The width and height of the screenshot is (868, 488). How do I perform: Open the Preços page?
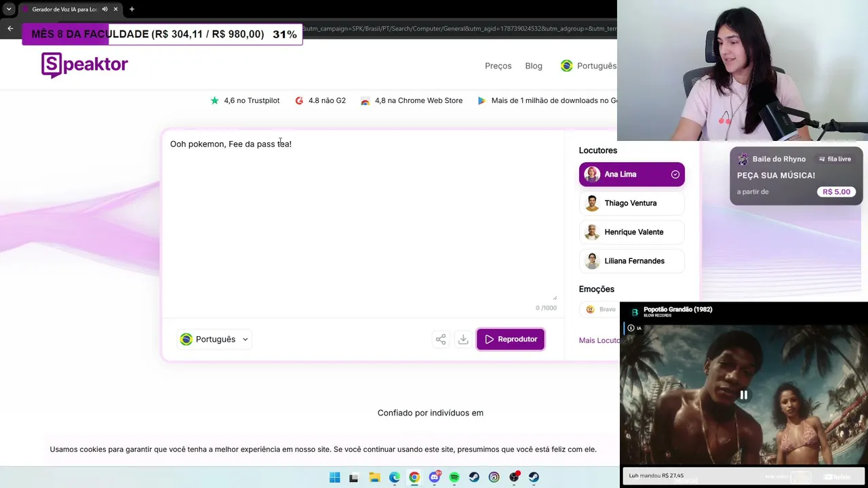498,66
